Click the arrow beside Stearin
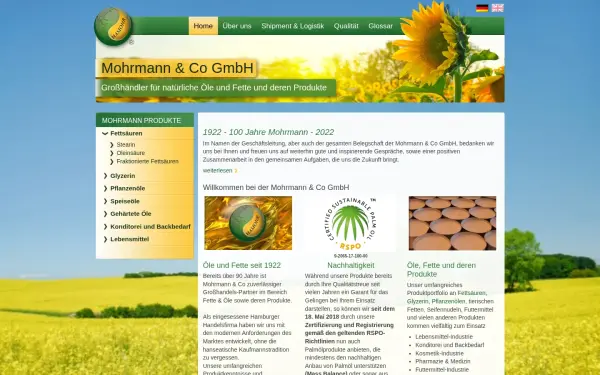This screenshot has width=600, height=375. coord(112,145)
